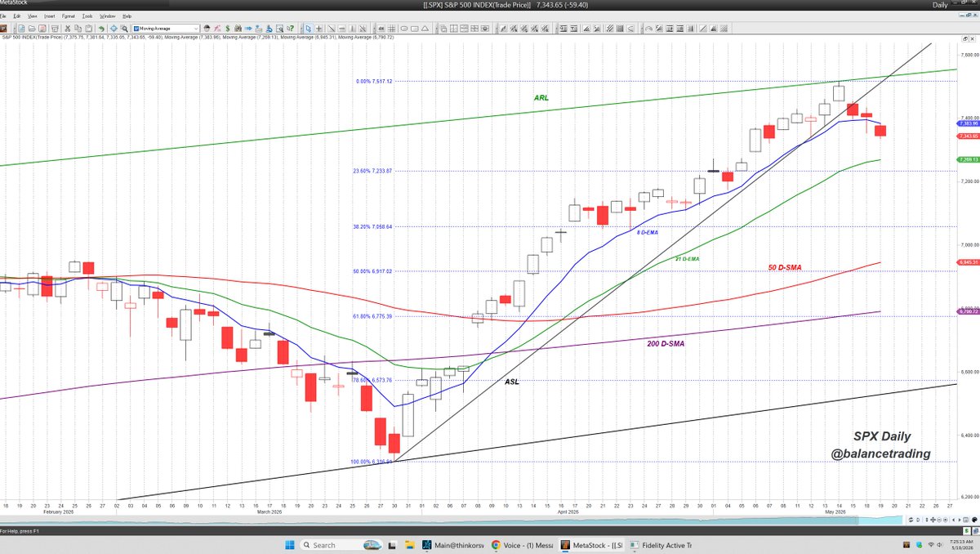The height and width of the screenshot is (554, 980).
Task: Select the triangle drawing tool
Action: pos(425,29)
